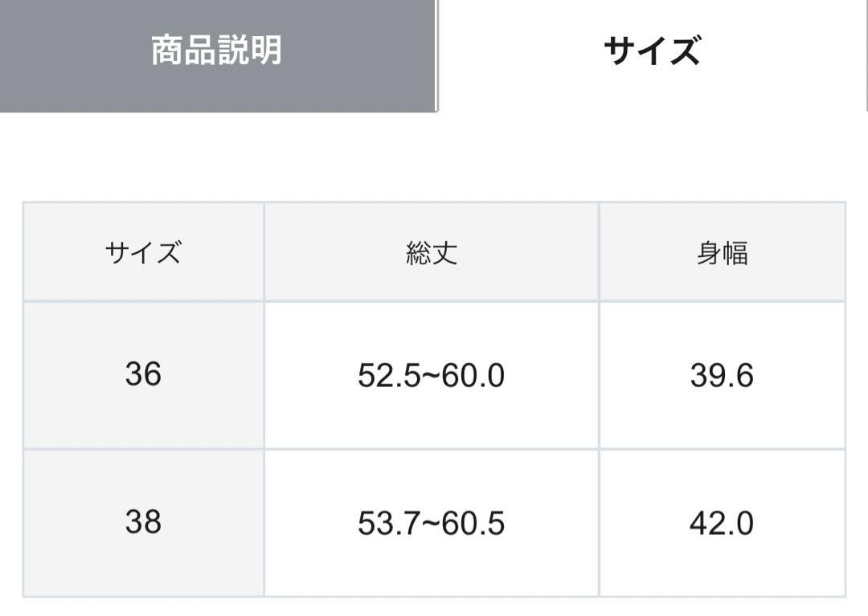Click the 53.7~60.5 length cell
868x616 pixels.
pos(432,523)
